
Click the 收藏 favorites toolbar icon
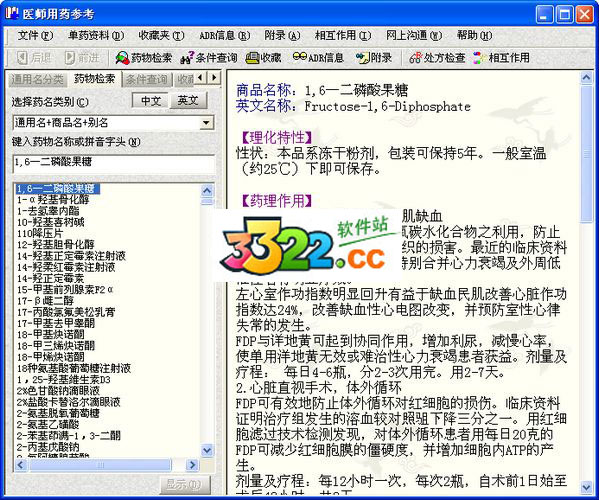[x=253, y=58]
